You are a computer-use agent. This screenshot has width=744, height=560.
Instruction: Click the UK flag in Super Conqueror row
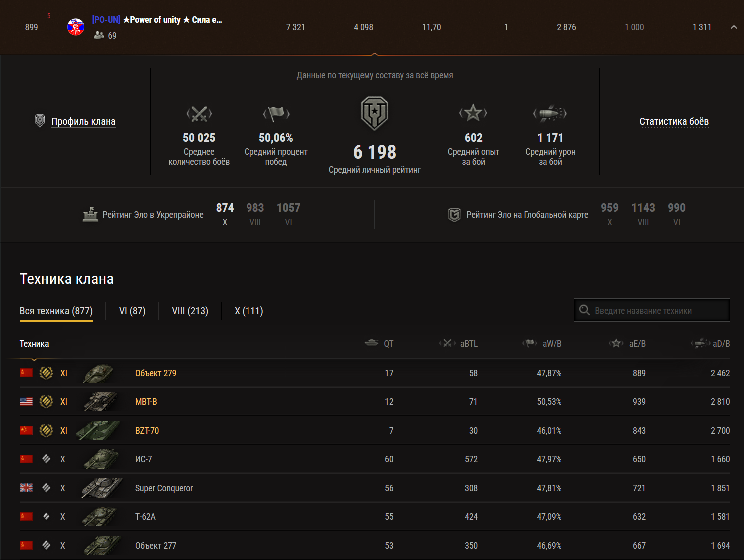click(x=26, y=488)
